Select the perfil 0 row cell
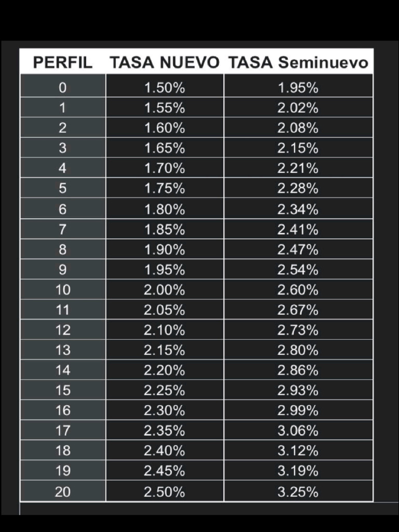 (x=62, y=88)
